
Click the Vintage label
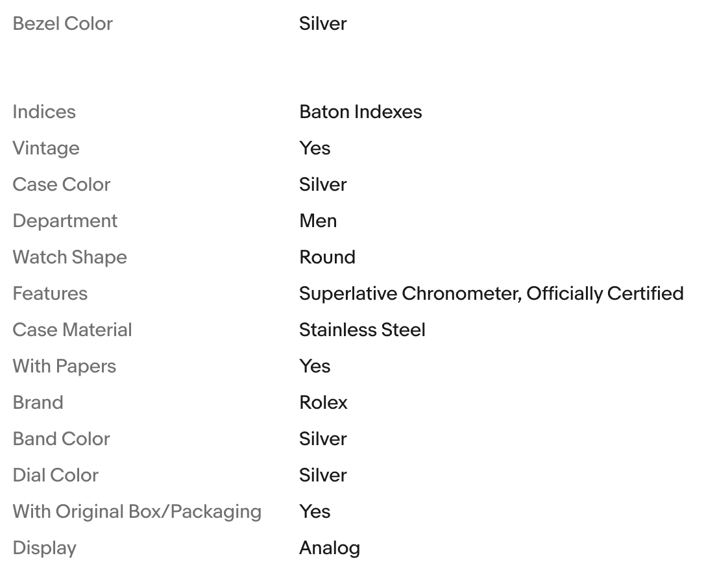click(46, 149)
